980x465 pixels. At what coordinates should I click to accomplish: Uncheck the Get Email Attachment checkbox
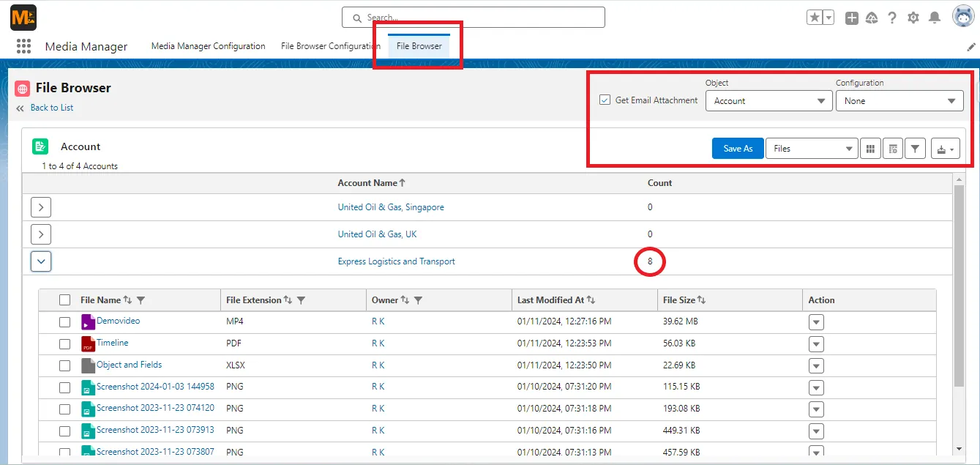point(604,100)
